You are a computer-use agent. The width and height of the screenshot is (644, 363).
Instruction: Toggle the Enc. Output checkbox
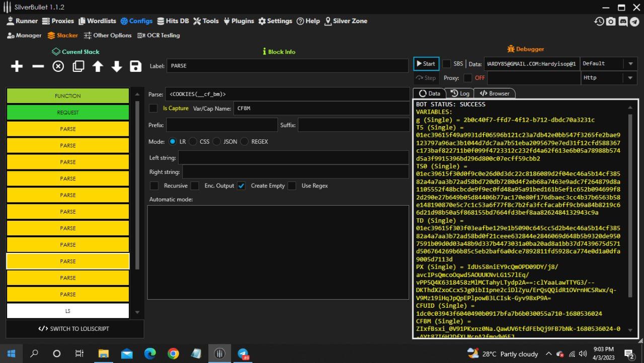[195, 186]
